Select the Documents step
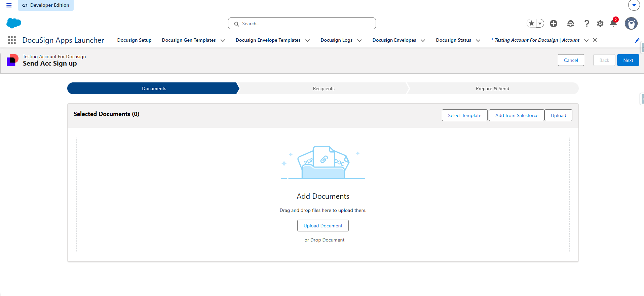Screen dimensions: 644x296 click(x=154, y=88)
